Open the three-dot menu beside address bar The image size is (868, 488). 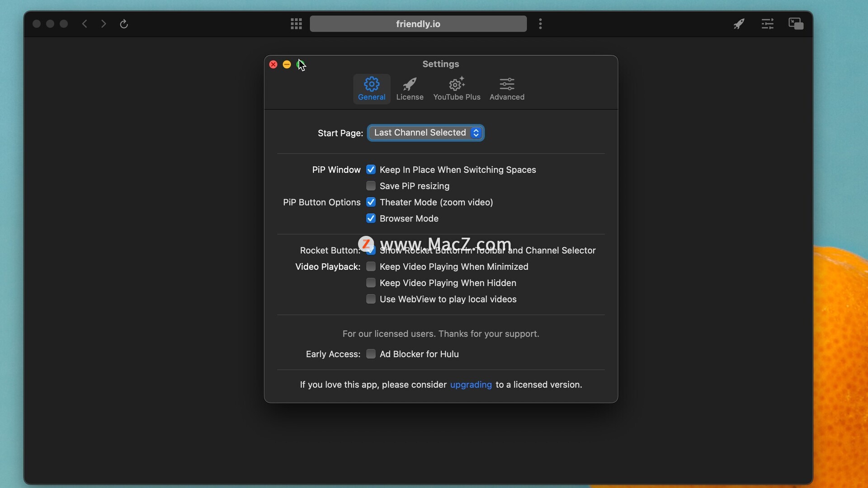[x=540, y=23]
